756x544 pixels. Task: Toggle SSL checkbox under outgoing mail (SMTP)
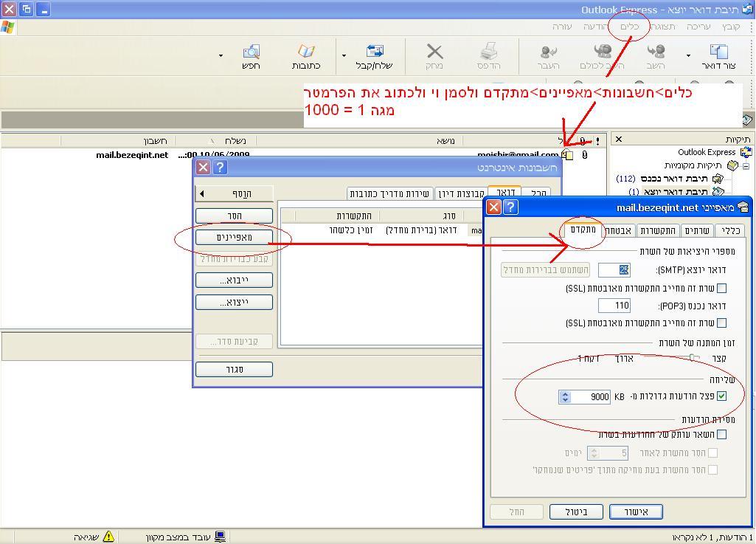pyautogui.click(x=722, y=288)
